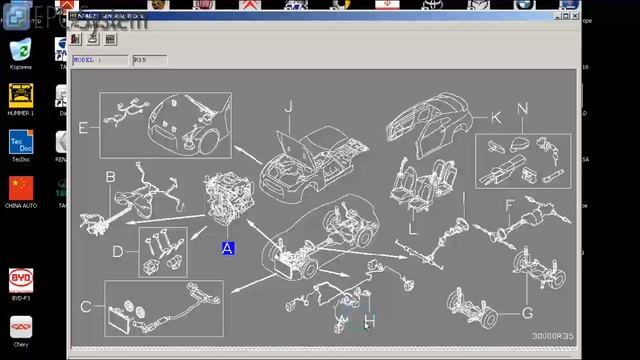This screenshot has width=640, height=360.
Task: Select section I letter in diagram
Action: pyautogui.click(x=464, y=199)
